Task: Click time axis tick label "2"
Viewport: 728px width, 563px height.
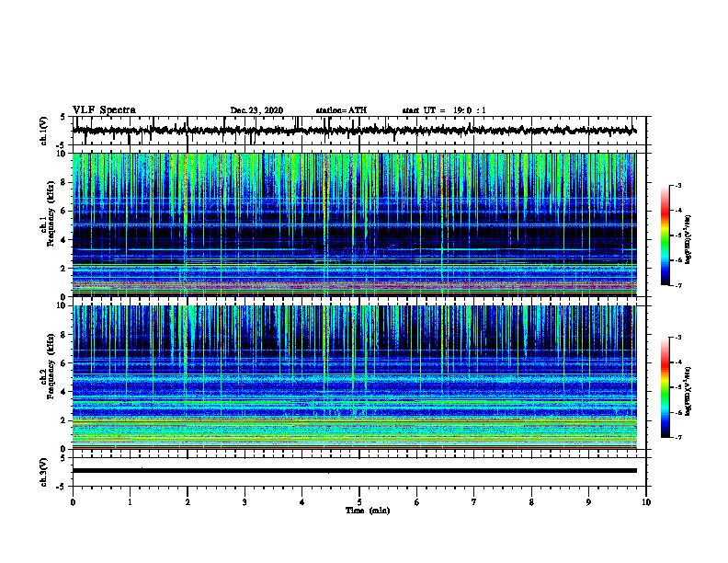Action: (188, 502)
